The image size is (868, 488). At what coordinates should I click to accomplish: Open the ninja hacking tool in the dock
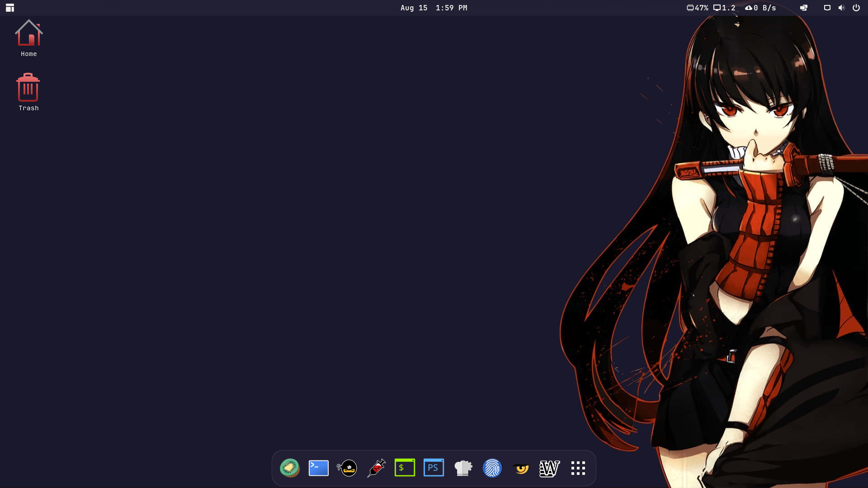click(x=347, y=468)
